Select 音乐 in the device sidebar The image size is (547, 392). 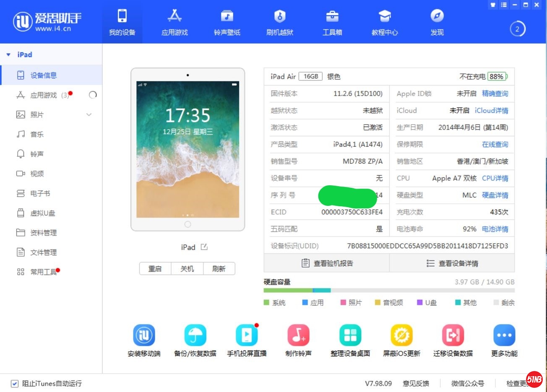pyautogui.click(x=37, y=134)
